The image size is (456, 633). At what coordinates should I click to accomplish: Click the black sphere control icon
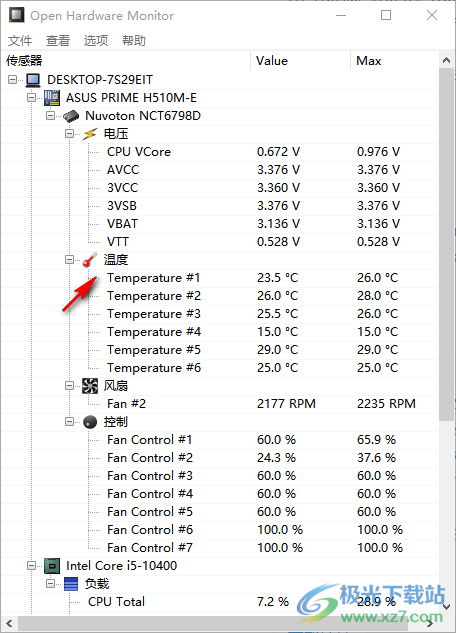pyautogui.click(x=90, y=422)
